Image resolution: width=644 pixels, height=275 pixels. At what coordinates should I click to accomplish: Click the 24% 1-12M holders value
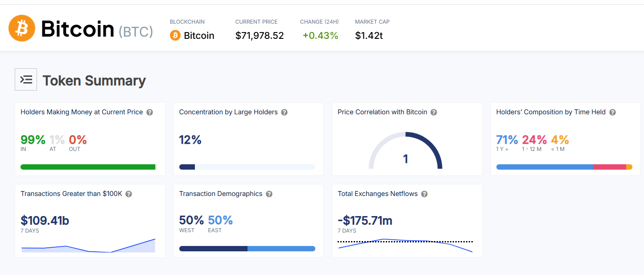(534, 140)
